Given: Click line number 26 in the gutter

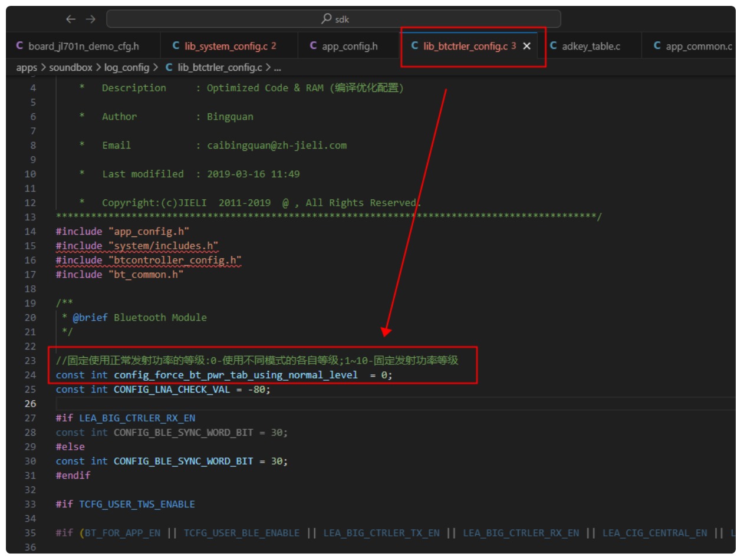Looking at the screenshot, I should [30, 404].
